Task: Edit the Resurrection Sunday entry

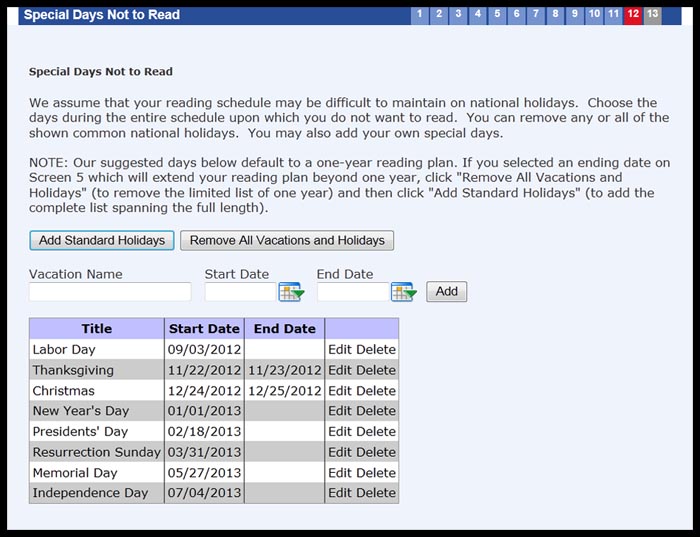Action: (x=340, y=452)
